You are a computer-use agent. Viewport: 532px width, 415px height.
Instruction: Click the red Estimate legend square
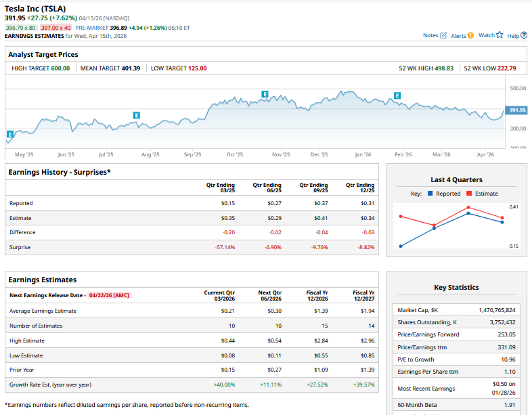[x=469, y=194]
